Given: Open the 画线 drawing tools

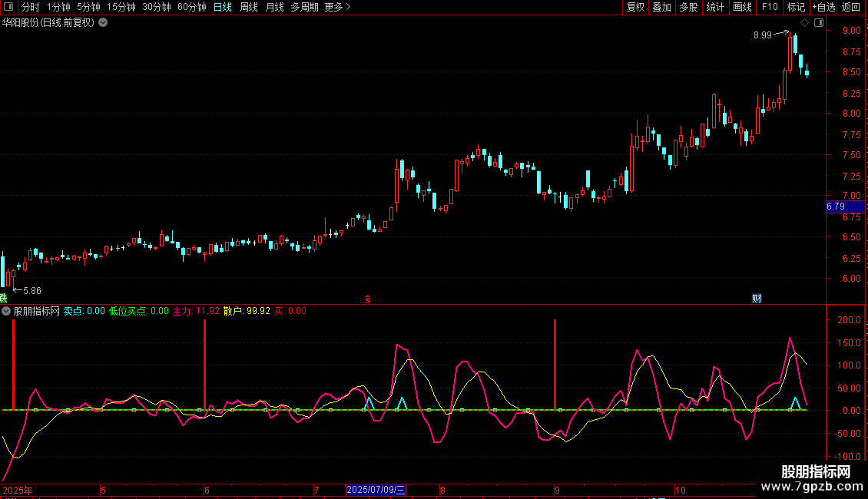Looking at the screenshot, I should (742, 7).
